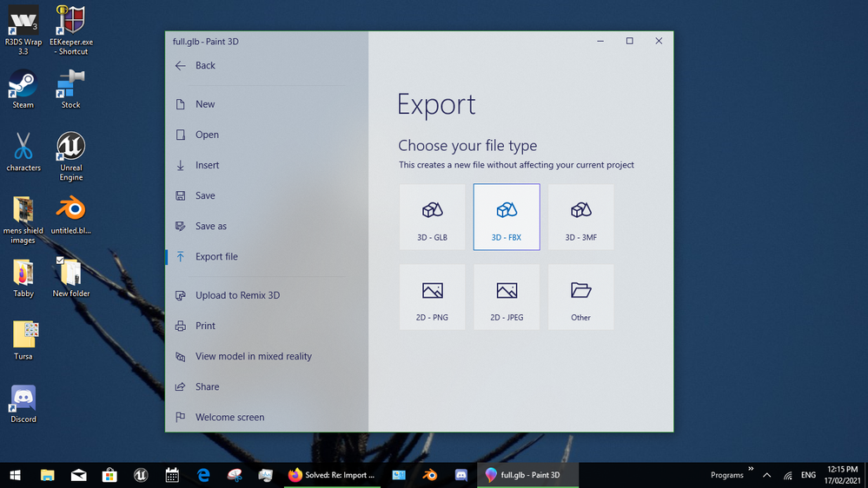Click the Open file icon in sidebar
Image resolution: width=868 pixels, height=488 pixels.
click(181, 135)
